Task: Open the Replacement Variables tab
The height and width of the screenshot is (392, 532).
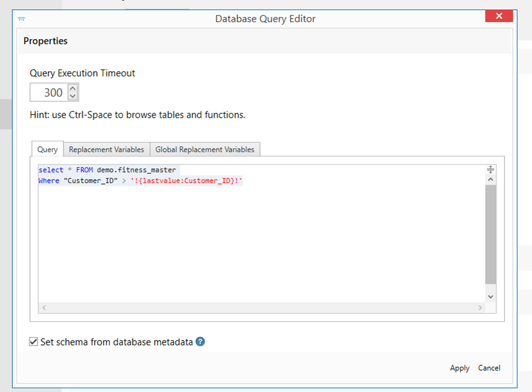Action: pyautogui.click(x=106, y=149)
